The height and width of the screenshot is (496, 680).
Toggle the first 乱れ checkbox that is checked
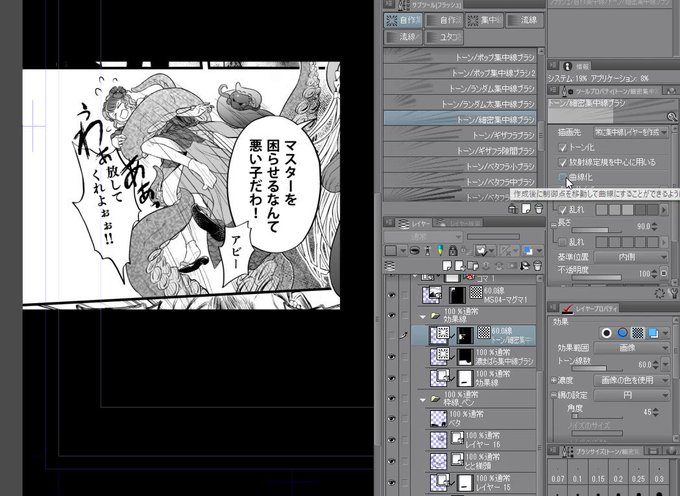point(563,210)
